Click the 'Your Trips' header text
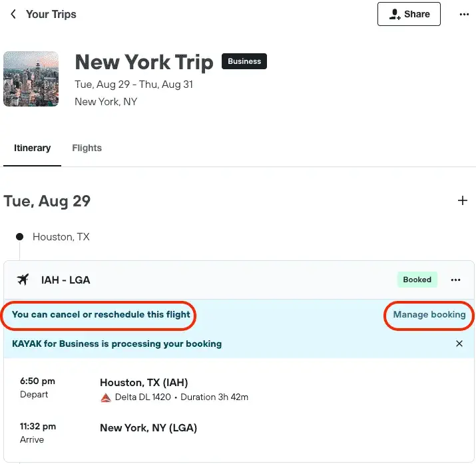This screenshot has height=464, width=476. tap(51, 14)
